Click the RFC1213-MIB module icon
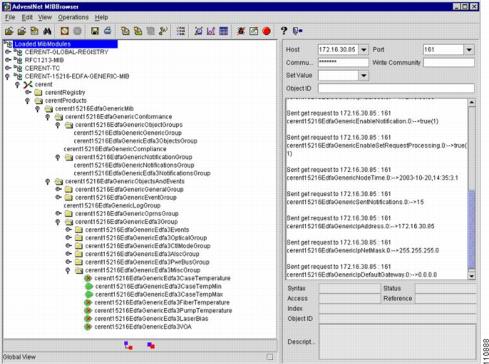Viewport: 489px width, 364px height. coord(18,60)
